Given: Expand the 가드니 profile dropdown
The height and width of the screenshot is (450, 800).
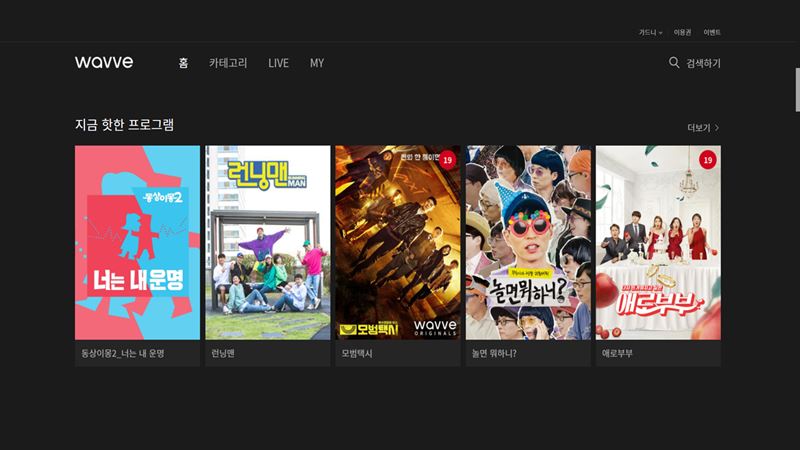Looking at the screenshot, I should click(x=651, y=32).
